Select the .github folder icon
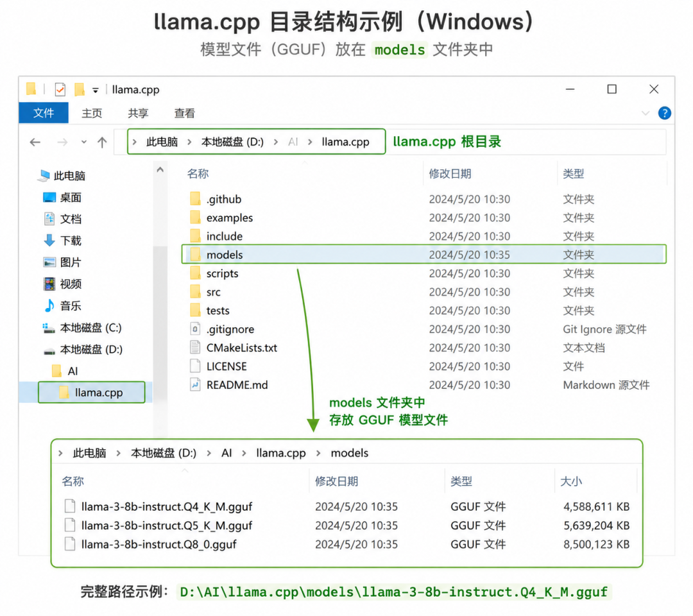 coord(195,199)
